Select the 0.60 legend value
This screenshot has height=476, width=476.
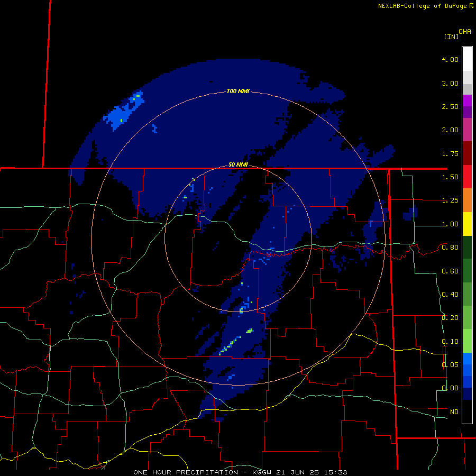click(x=450, y=271)
